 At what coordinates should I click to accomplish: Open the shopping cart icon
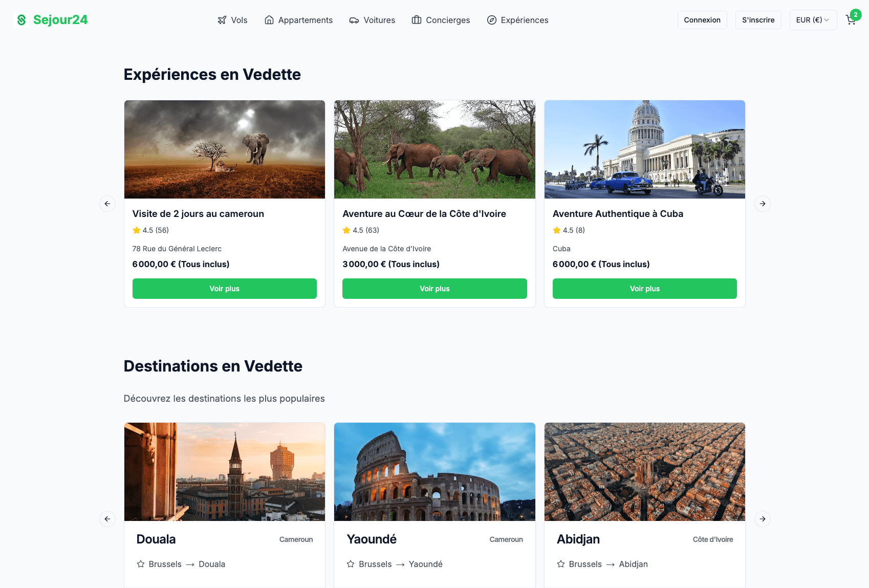click(851, 20)
